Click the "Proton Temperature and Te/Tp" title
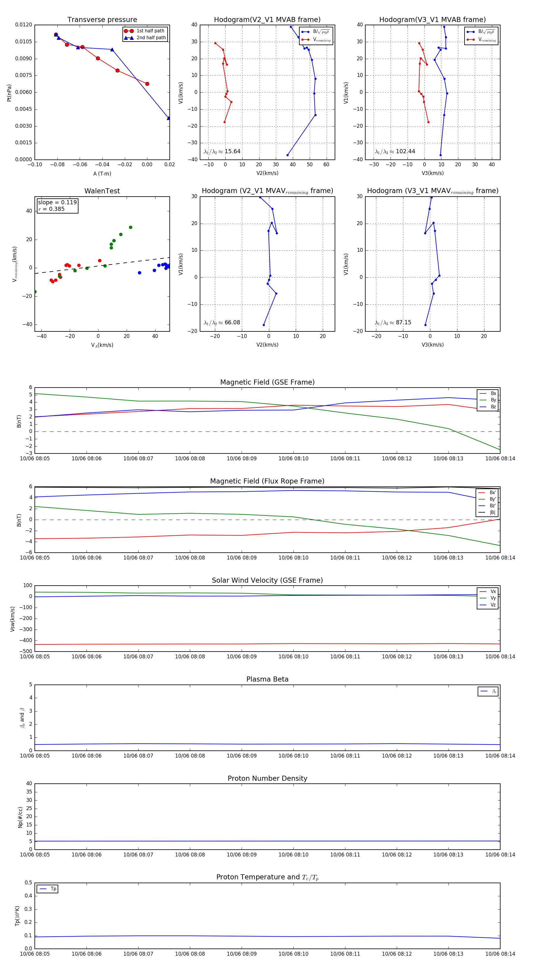This screenshot has width=535, height=980. 267,877
